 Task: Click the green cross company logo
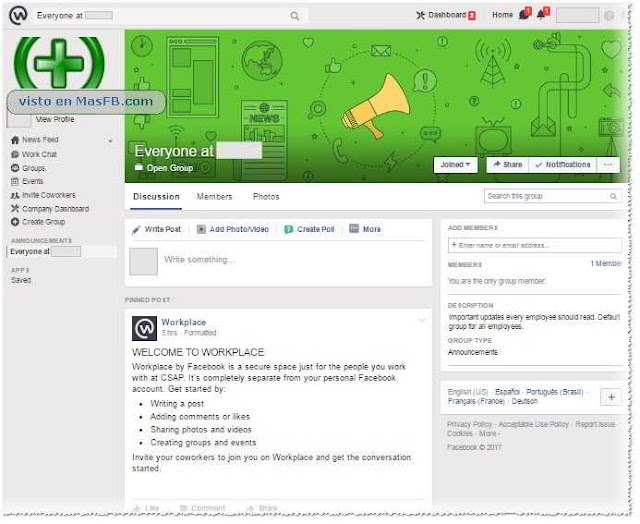[59, 63]
